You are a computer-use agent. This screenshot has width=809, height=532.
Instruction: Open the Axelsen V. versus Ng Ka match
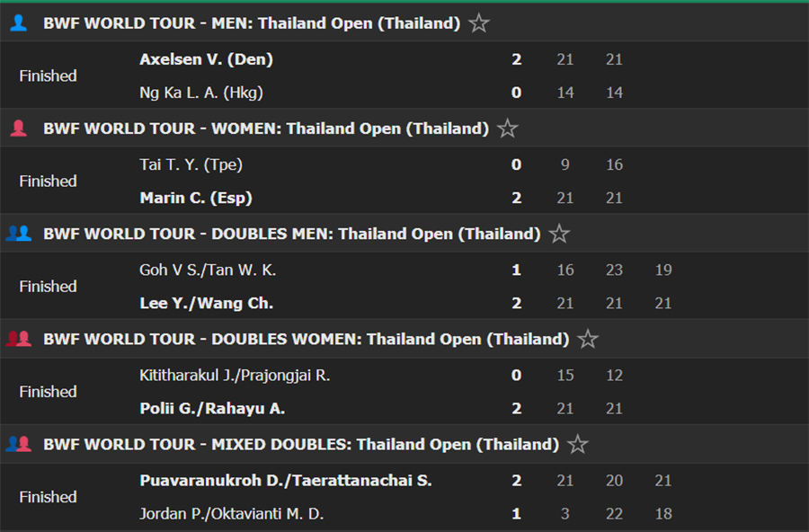pos(404,75)
